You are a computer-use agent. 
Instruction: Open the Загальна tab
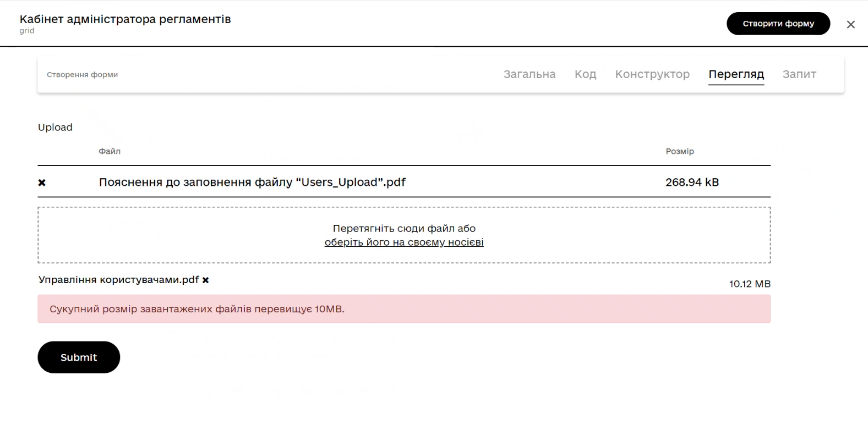click(x=529, y=74)
